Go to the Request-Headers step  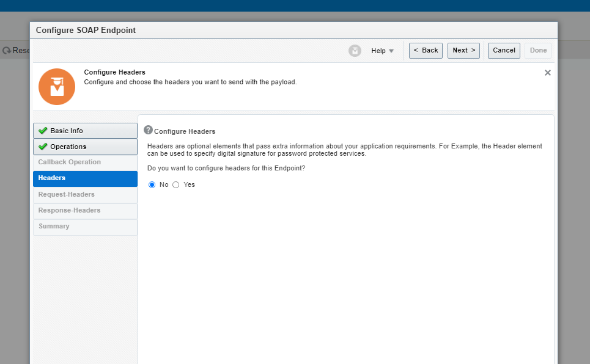coord(85,194)
